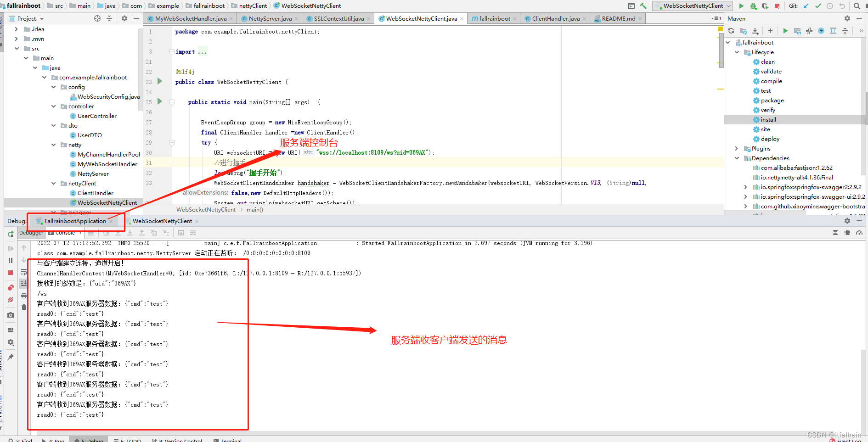The height and width of the screenshot is (442, 868).
Task: Open ClientHandler.java editor tab
Action: click(556, 18)
